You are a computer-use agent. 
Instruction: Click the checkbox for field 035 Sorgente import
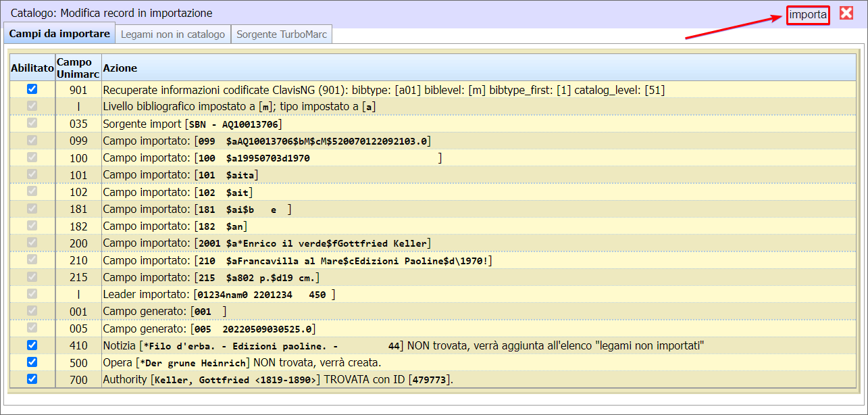click(32, 124)
